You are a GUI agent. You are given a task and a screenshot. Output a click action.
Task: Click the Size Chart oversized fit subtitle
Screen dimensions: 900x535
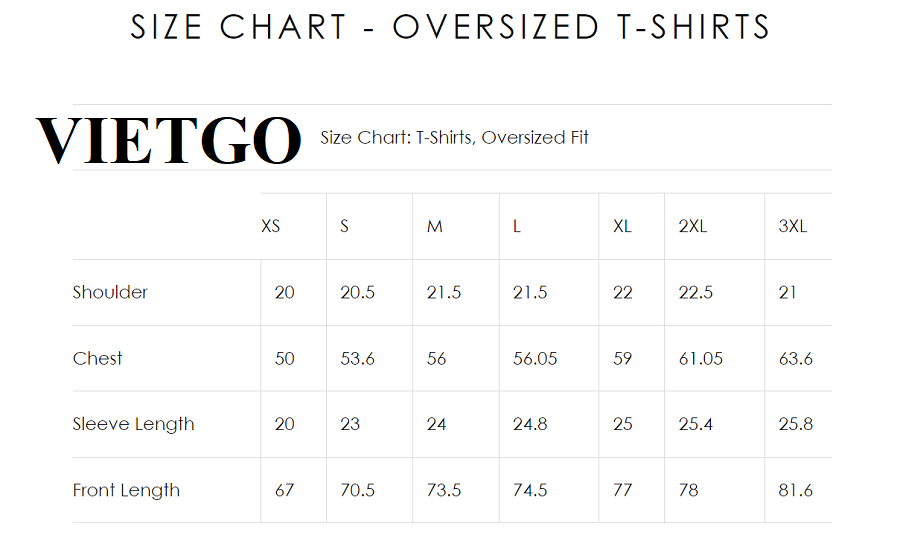[454, 138]
